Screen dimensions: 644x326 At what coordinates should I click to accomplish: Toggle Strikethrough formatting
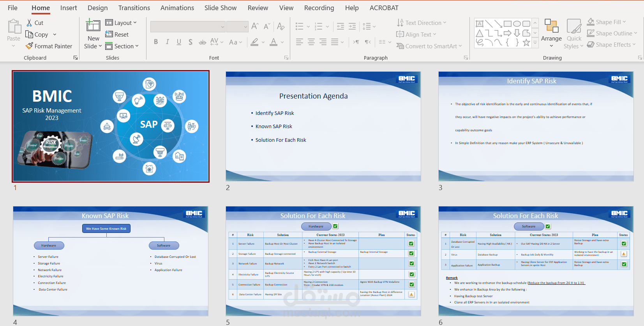click(203, 42)
